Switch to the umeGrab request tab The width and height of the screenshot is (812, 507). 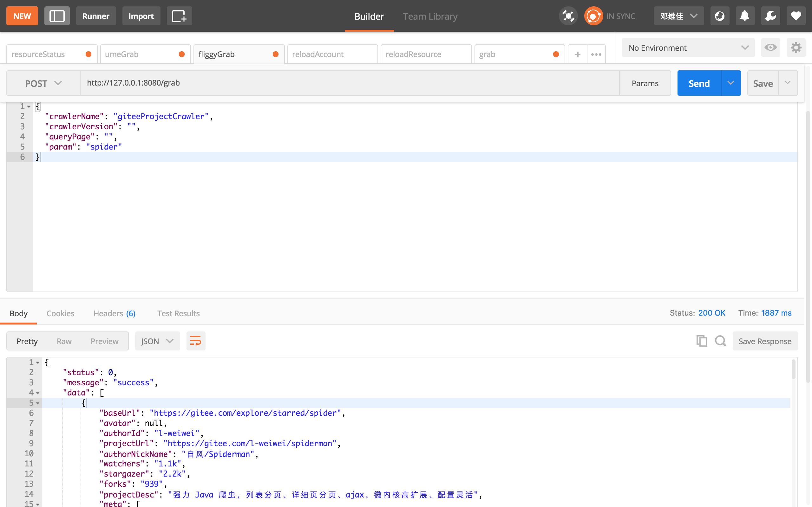point(141,54)
